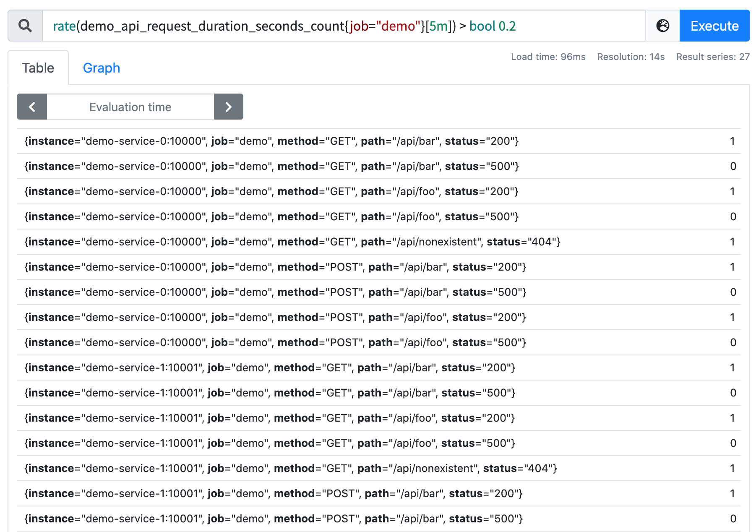Viewport: 756px width, 532px height.
Task: Select demo-service-0 POST /api/foo status 500 row
Action: (x=379, y=342)
